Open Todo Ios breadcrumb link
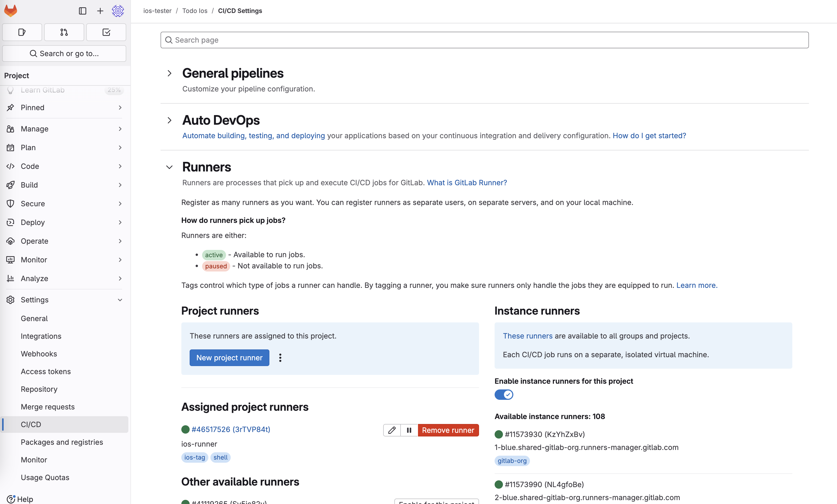 pos(195,11)
